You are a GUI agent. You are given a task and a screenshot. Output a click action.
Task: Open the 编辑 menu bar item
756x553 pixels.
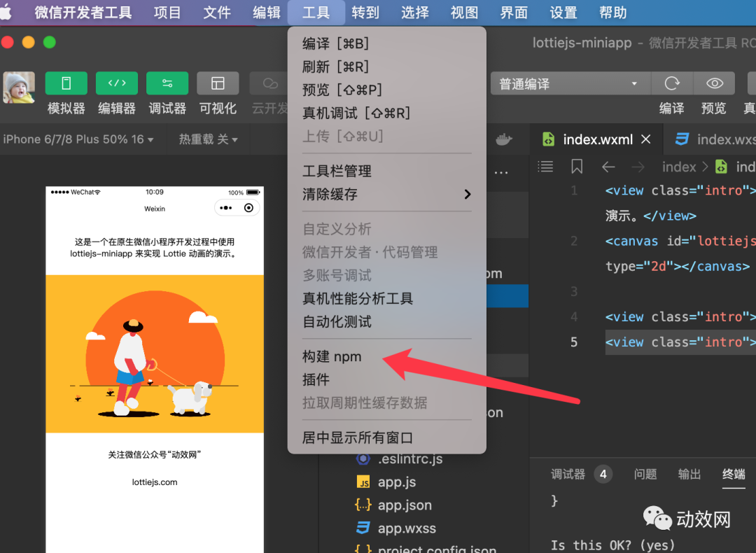pos(267,13)
